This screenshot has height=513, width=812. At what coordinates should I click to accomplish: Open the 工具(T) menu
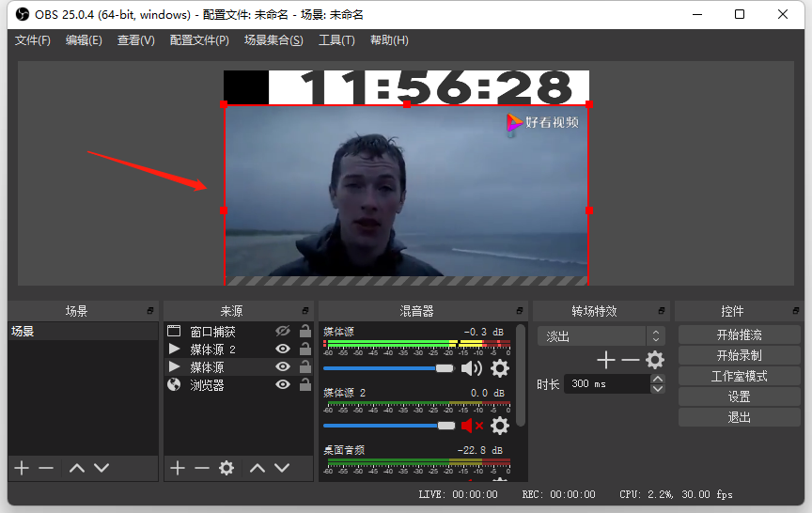[x=336, y=40]
